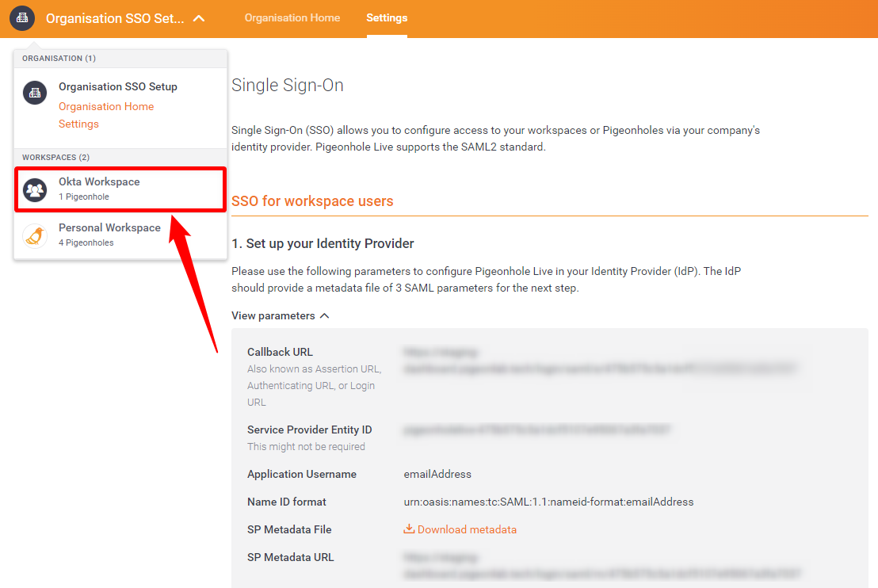Click the Organisation SSO Setup building icon
The image size is (878, 588).
(x=35, y=93)
